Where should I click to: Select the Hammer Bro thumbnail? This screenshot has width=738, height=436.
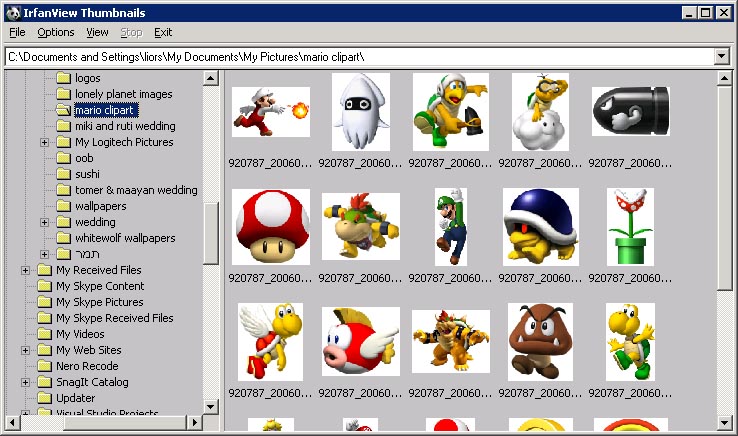point(450,112)
